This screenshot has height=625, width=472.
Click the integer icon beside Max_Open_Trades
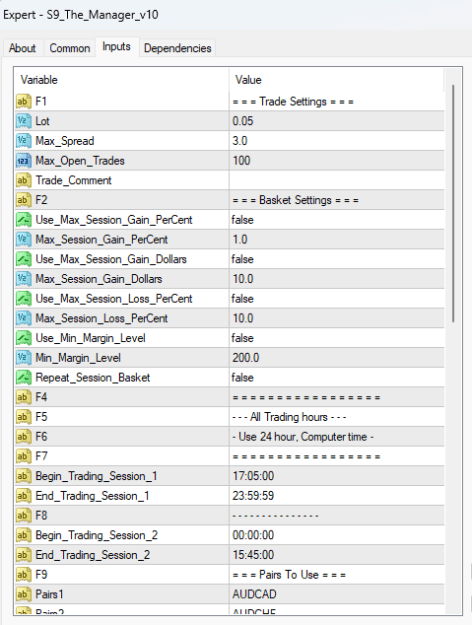[24, 161]
